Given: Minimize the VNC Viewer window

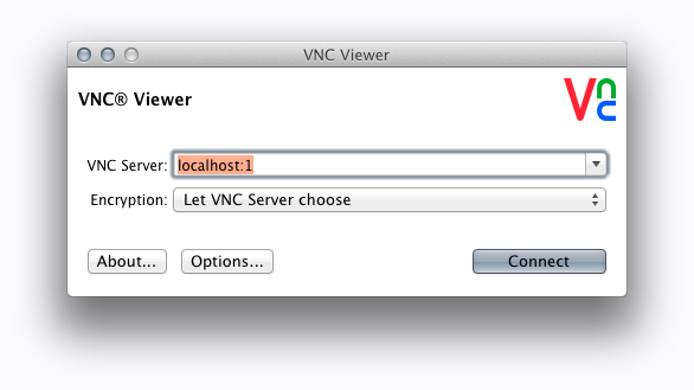Looking at the screenshot, I should point(108,55).
